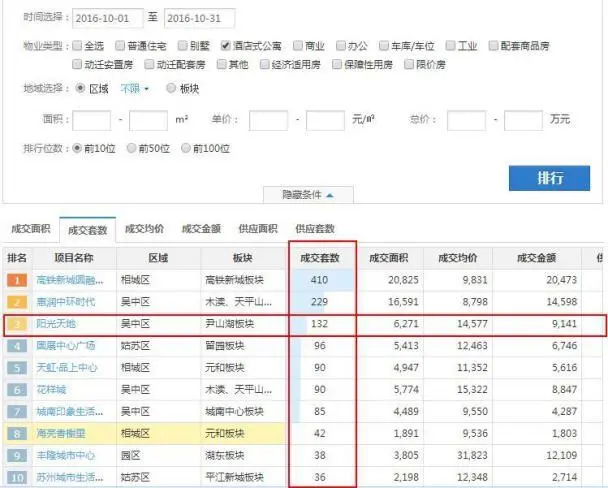The width and height of the screenshot is (608, 488).
Task: Check the 经济适用房 checkbox
Action: click(x=264, y=64)
